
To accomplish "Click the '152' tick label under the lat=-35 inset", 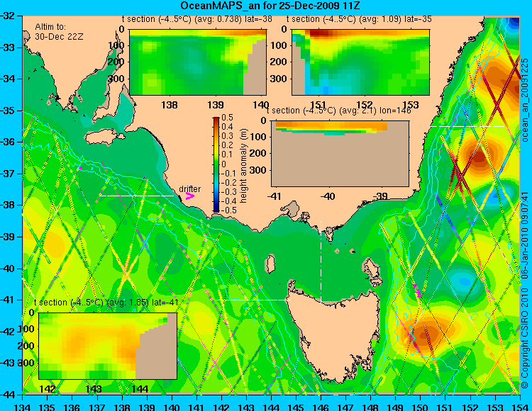I will pos(365,105).
